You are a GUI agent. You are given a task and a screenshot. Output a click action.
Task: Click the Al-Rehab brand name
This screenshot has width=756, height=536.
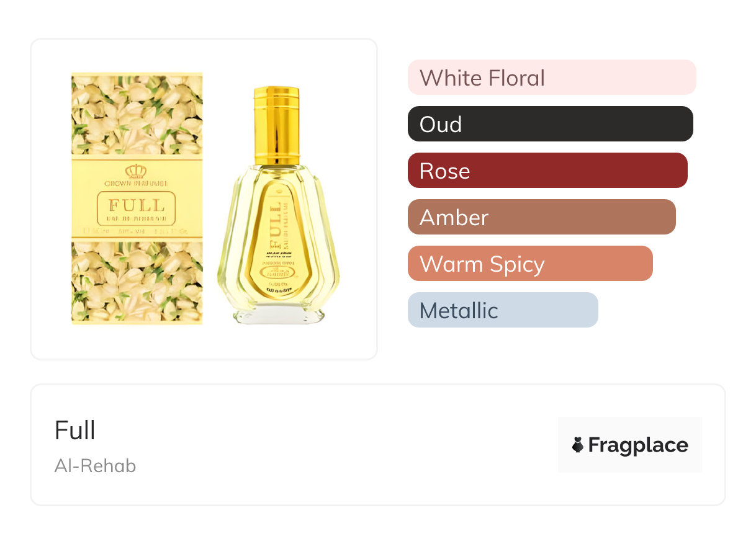pos(95,466)
